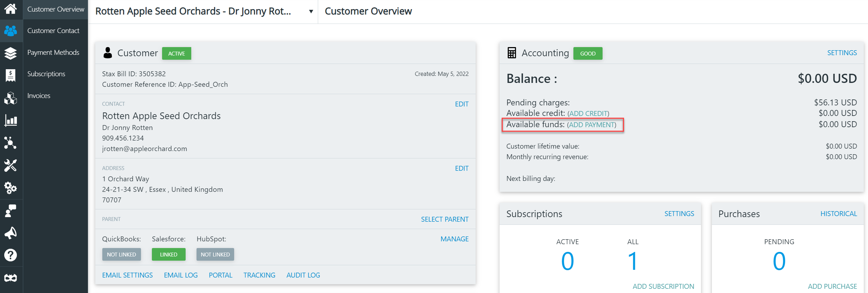868x293 pixels.
Task: Open the stacked layers sidebar icon
Action: [11, 53]
